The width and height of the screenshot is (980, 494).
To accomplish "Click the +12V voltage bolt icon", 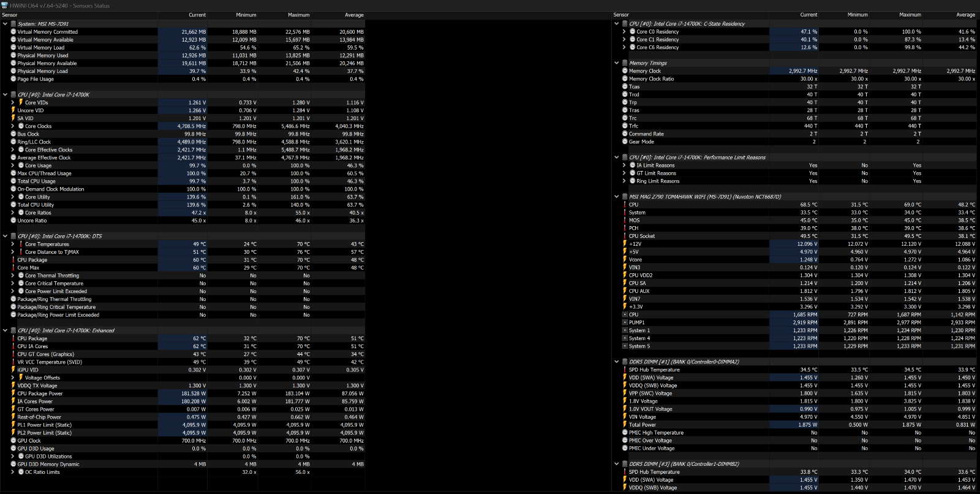I will pyautogui.click(x=625, y=244).
